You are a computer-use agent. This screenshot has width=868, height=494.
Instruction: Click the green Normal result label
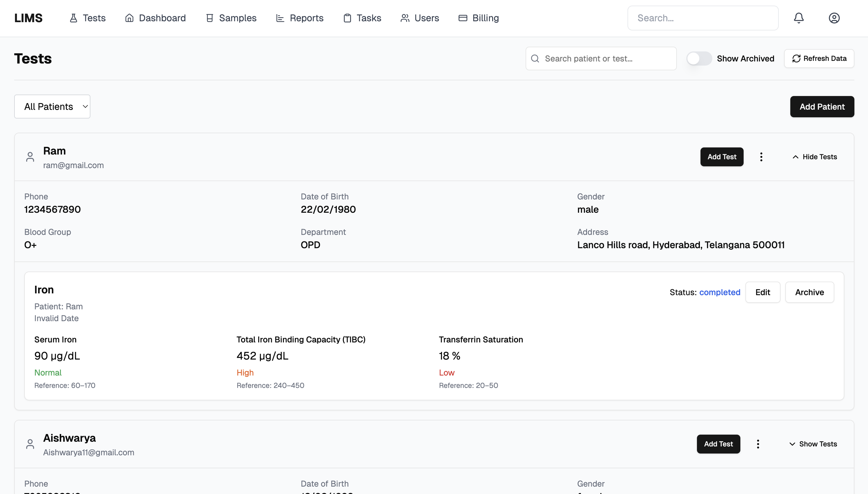(x=48, y=373)
